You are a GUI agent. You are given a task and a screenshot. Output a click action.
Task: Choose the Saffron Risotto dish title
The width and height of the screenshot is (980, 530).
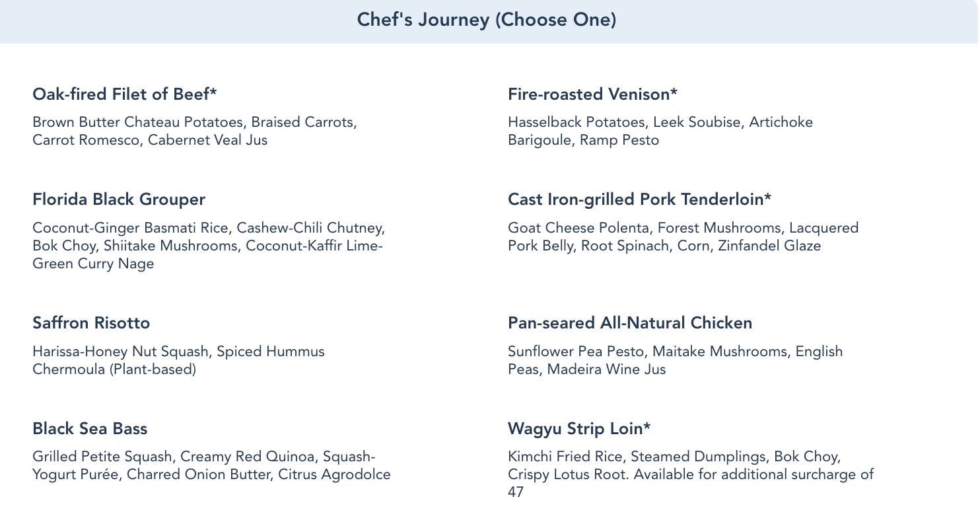91,323
